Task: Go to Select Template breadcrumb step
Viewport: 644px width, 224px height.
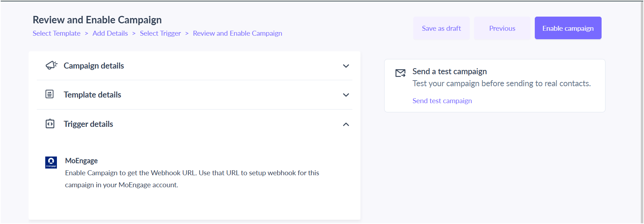Action: pyautogui.click(x=57, y=33)
